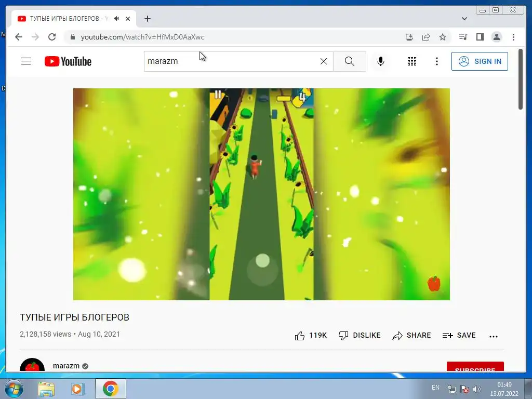Mute tab via speaker icon
Screen dimensions: 532x399
click(117, 18)
